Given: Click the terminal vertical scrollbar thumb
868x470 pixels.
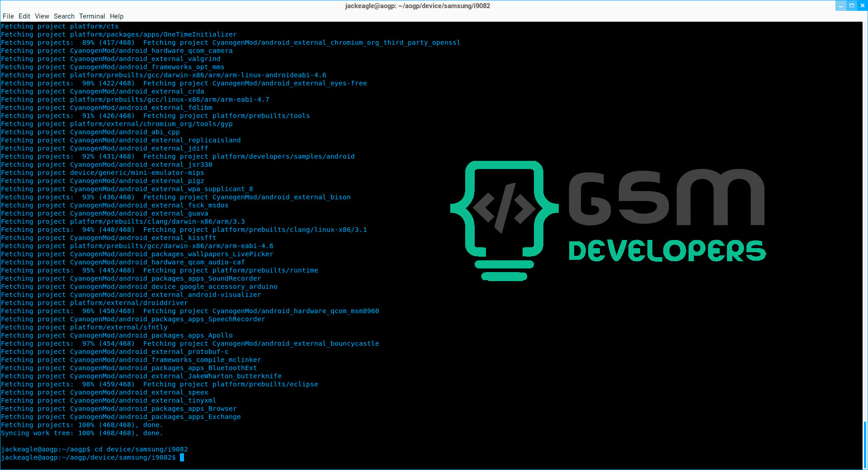Looking at the screenshot, I should pos(865,445).
